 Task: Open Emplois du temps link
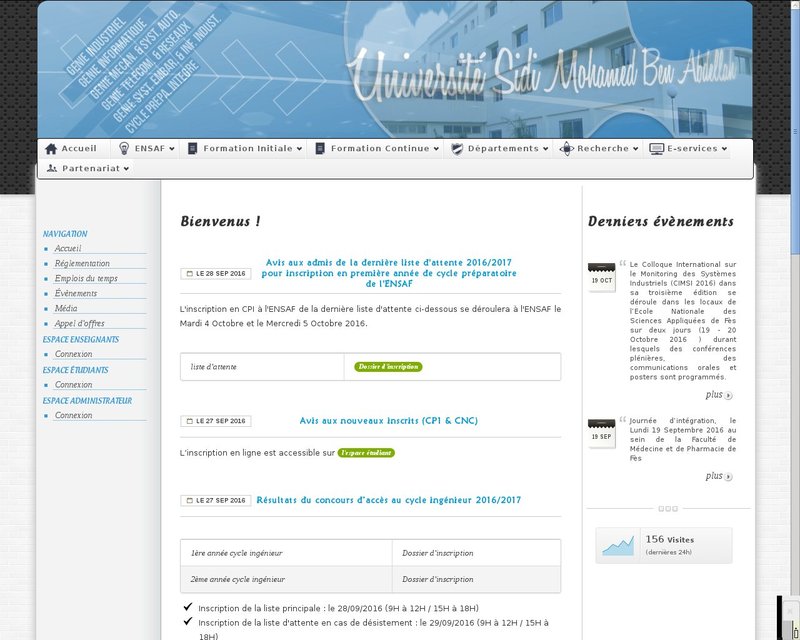pyautogui.click(x=86, y=278)
